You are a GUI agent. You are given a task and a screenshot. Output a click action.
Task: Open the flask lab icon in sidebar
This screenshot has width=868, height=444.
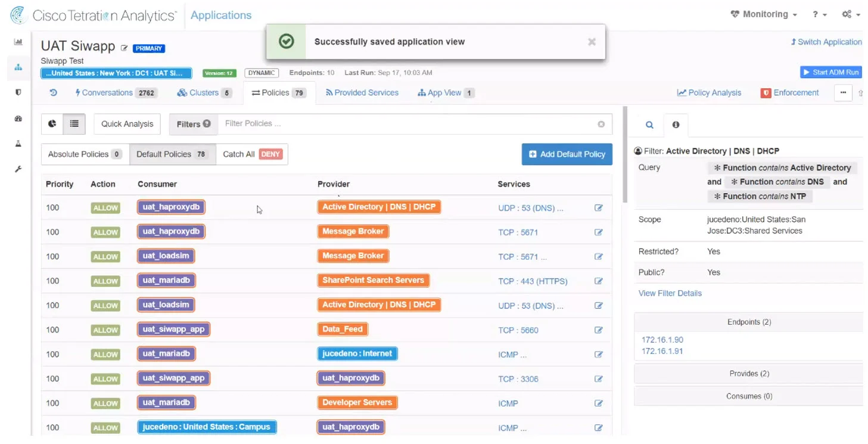coord(18,144)
